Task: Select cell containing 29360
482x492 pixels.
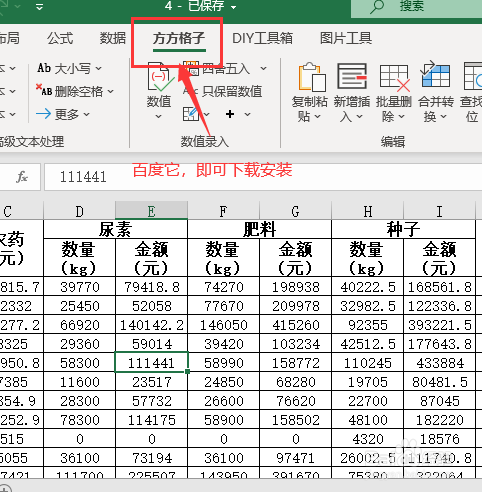Action: click(79, 344)
